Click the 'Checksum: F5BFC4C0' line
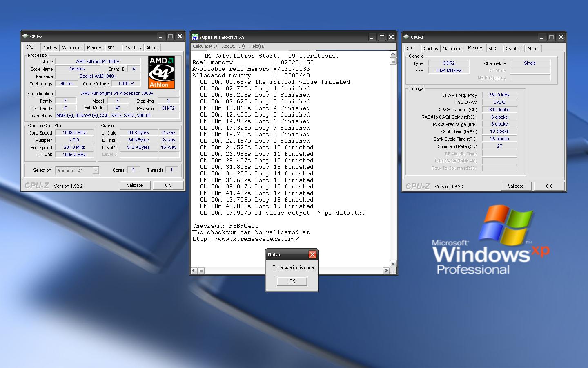 225,226
